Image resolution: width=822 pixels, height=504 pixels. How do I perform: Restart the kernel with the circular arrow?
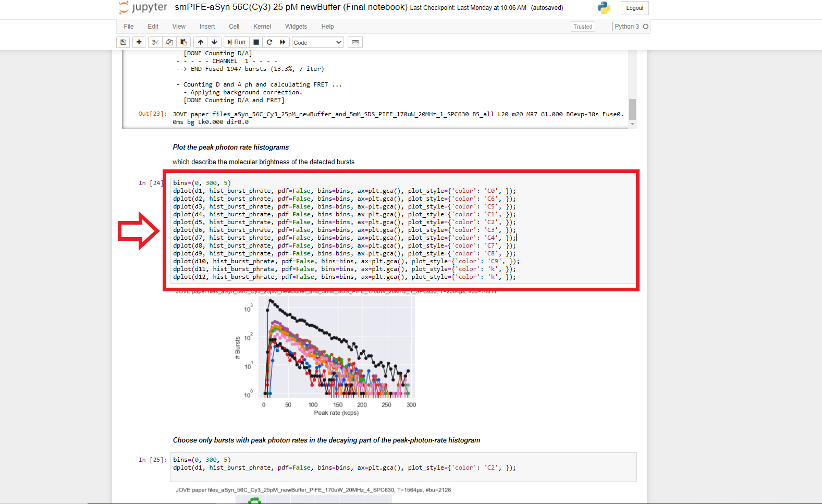coord(269,42)
